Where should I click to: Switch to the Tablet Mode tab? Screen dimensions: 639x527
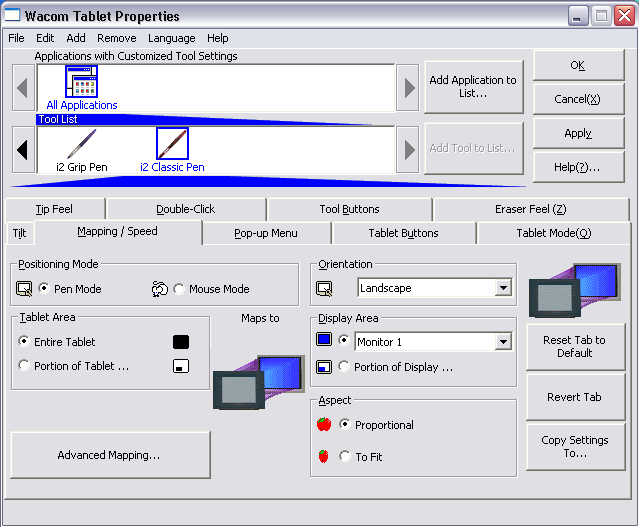pyautogui.click(x=554, y=233)
